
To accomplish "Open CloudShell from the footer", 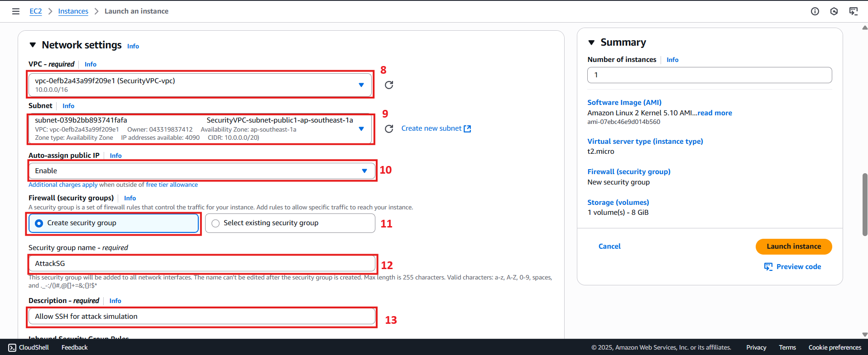I will pyautogui.click(x=29, y=347).
